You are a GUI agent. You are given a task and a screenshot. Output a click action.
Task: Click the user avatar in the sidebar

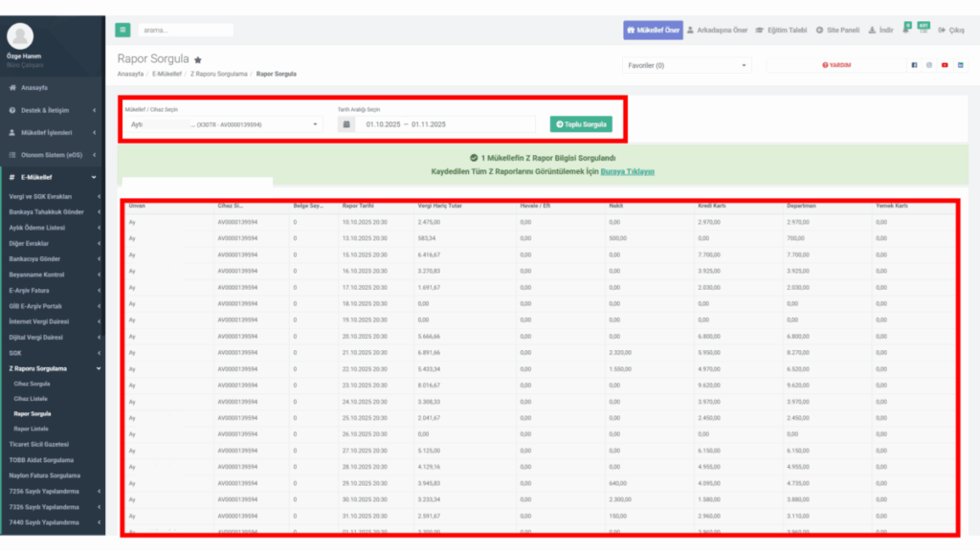pos(20,36)
